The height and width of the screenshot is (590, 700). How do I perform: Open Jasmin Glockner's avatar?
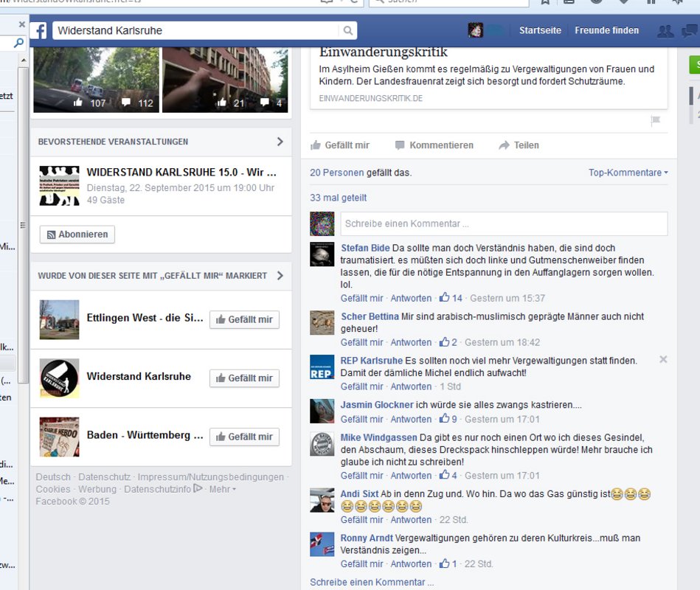click(x=322, y=411)
